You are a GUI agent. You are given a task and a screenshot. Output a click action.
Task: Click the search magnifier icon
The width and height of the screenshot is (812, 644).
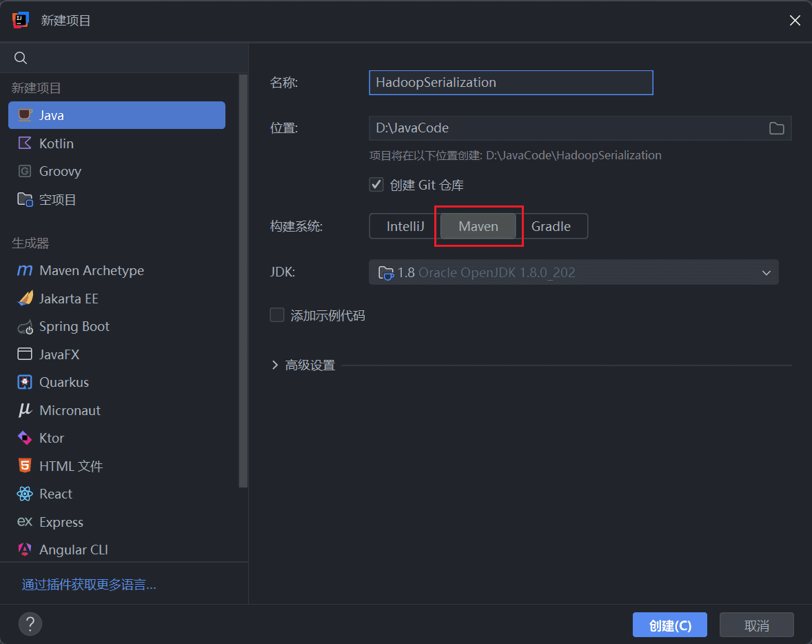(x=20, y=57)
